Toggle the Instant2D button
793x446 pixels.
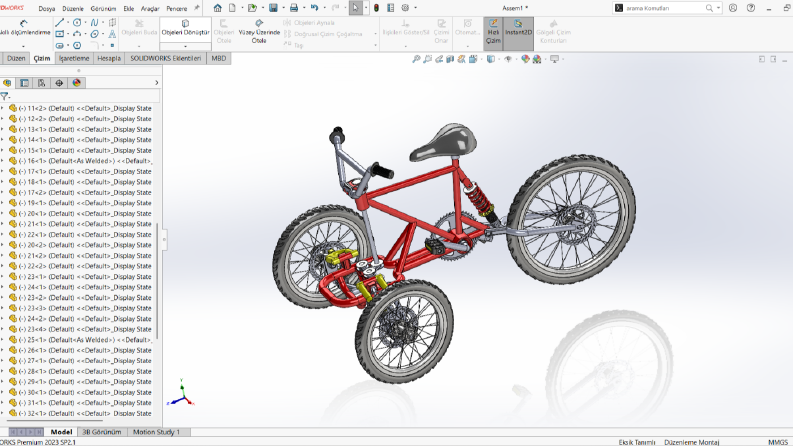click(518, 33)
